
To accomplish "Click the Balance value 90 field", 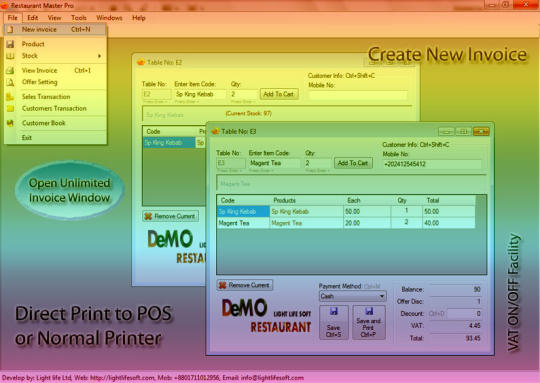I will pyautogui.click(x=456, y=290).
